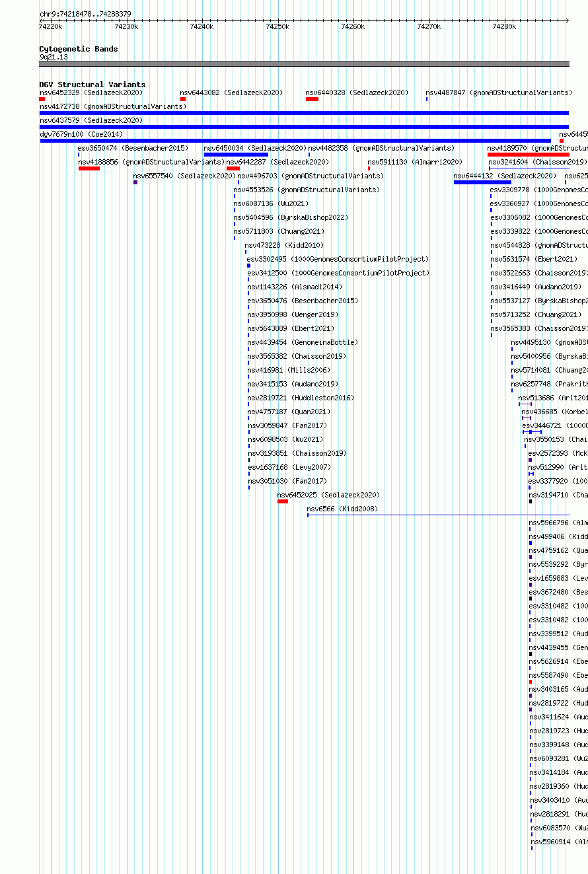Open the nsv416981 (Mills2006) label
The height and width of the screenshot is (874, 588).
tap(289, 370)
